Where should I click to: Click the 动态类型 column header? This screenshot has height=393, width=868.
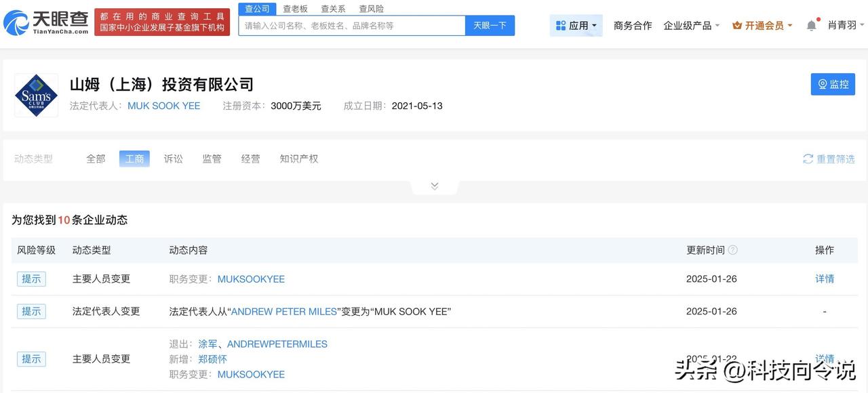(x=92, y=250)
